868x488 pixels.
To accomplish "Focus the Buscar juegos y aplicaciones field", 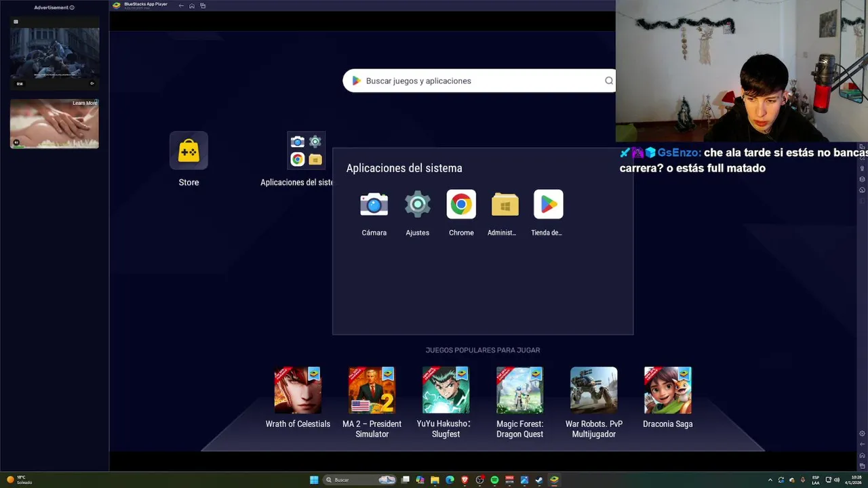I will click(479, 81).
